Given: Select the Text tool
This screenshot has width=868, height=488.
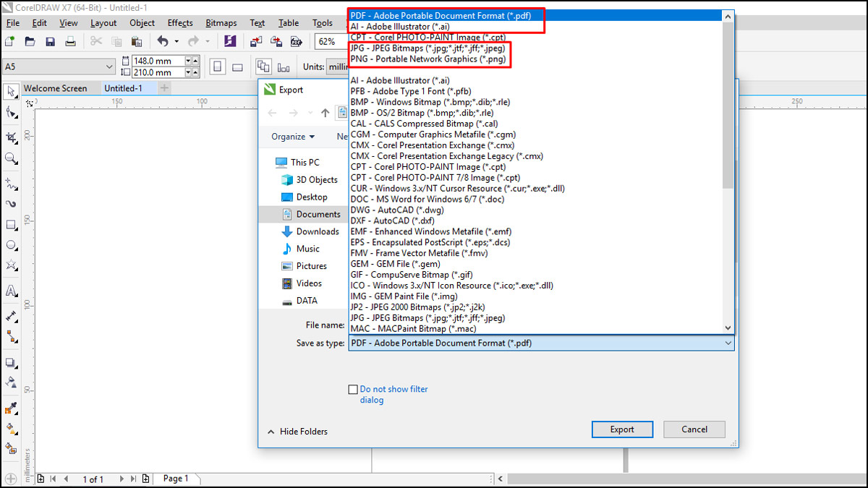Looking at the screenshot, I should 11,291.
